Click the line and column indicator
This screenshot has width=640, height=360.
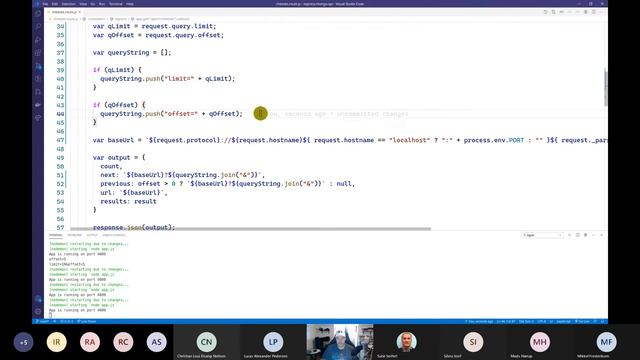(x=506, y=322)
